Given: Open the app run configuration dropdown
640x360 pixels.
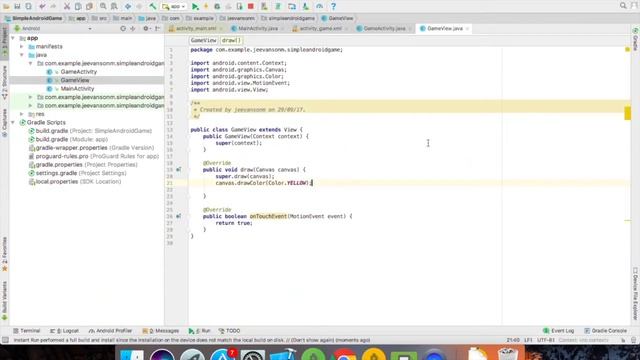Looking at the screenshot, I should (174, 7).
